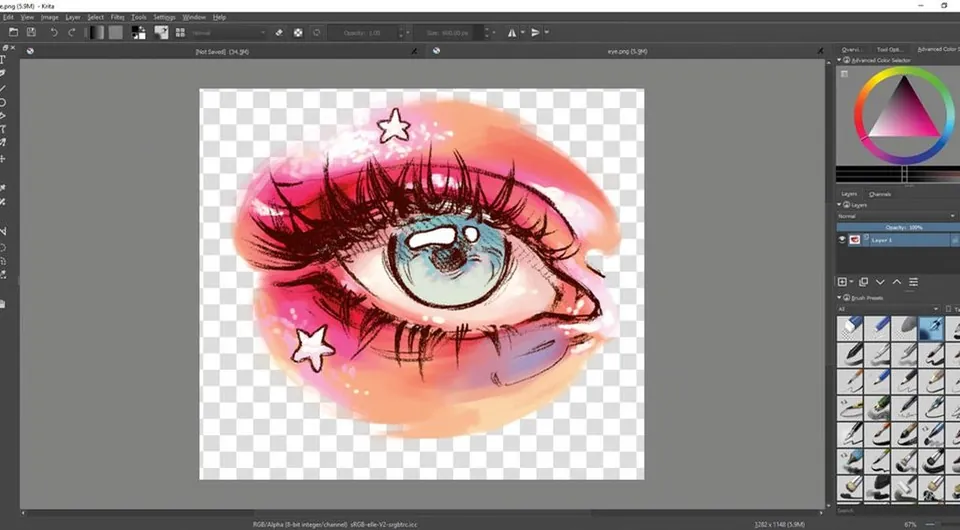Open layer blending mode Normal dropdown
The width and height of the screenshot is (960, 530).
point(896,216)
